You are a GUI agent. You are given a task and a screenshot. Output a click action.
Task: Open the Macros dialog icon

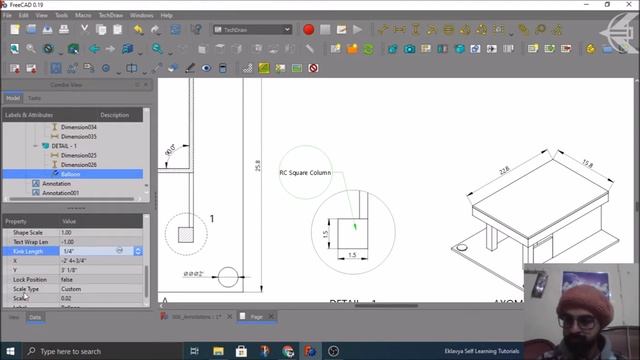[341, 29]
